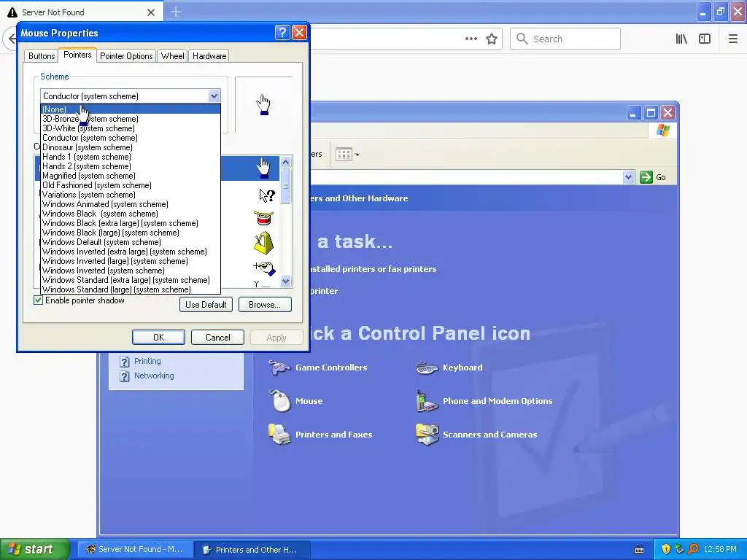Viewport: 747px width, 560px height.
Task: Pick Dinosaur (system scheme) from list
Action: pos(130,147)
